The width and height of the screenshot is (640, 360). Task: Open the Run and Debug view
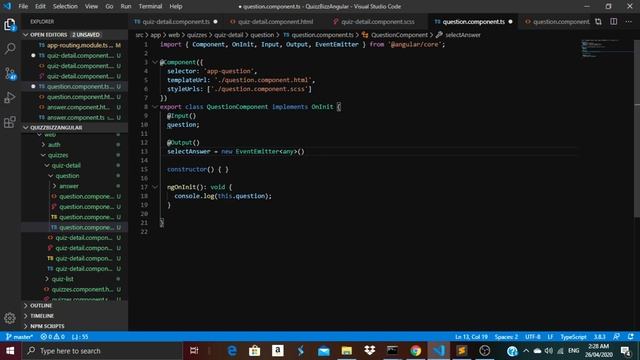click(10, 98)
